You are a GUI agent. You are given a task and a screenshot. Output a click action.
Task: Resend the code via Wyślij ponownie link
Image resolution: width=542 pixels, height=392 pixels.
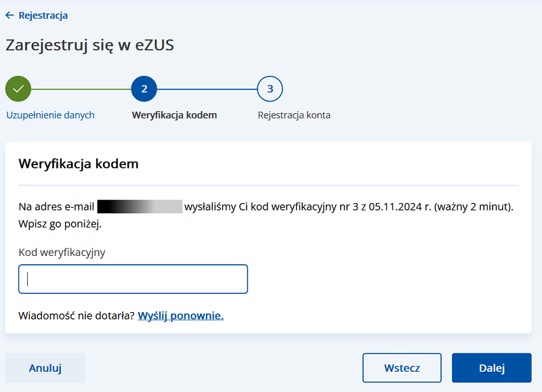click(181, 315)
